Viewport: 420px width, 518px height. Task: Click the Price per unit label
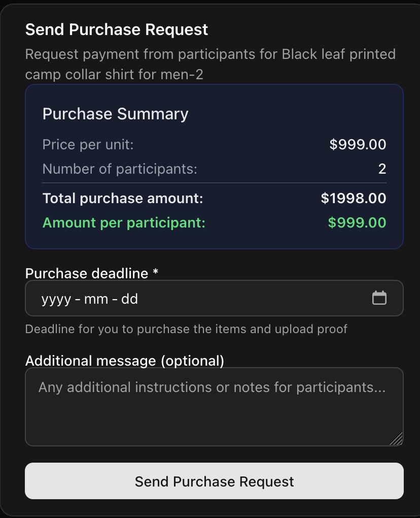coord(88,144)
